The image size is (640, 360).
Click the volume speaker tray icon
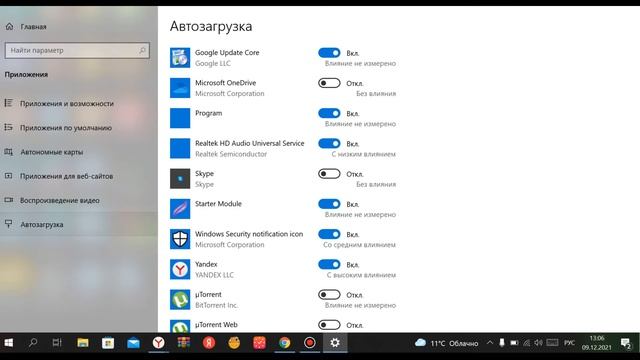(538, 343)
